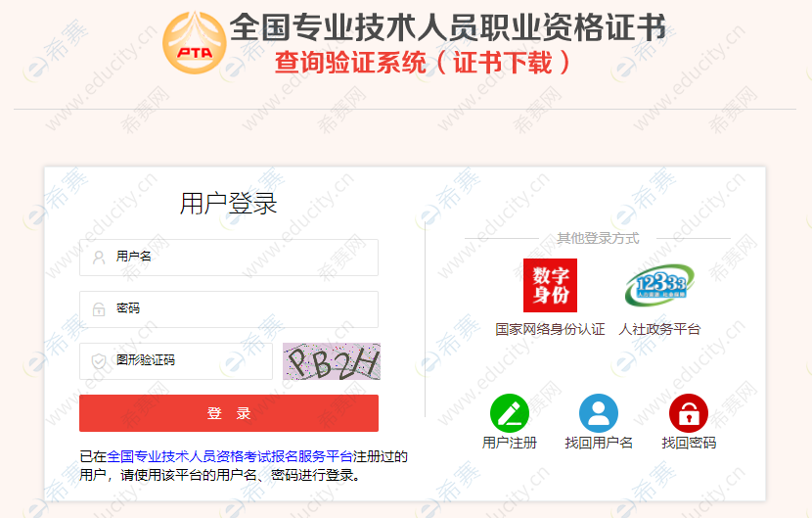Click the user icon in username field
812x518 pixels.
pyautogui.click(x=99, y=258)
